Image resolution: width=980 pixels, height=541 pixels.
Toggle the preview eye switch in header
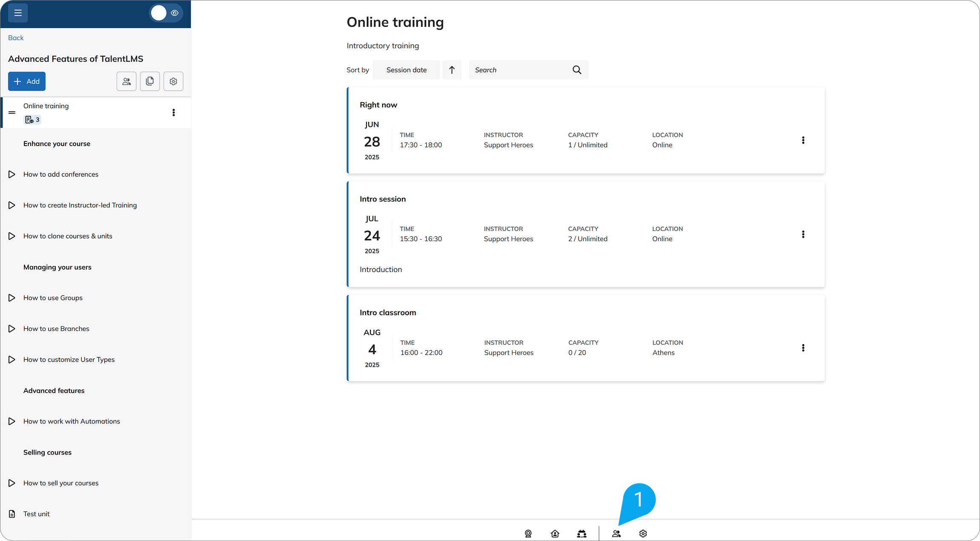[166, 13]
